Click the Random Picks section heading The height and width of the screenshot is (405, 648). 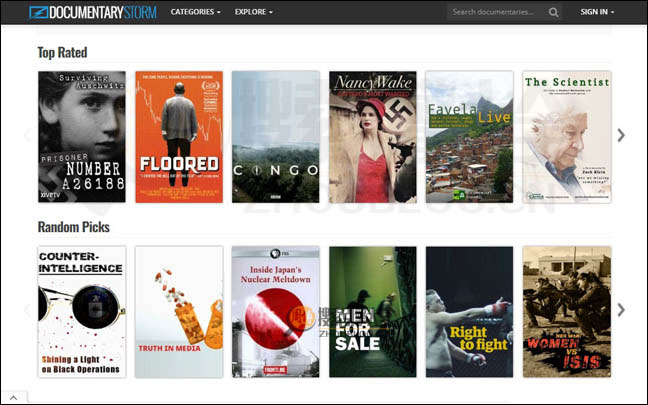[74, 227]
